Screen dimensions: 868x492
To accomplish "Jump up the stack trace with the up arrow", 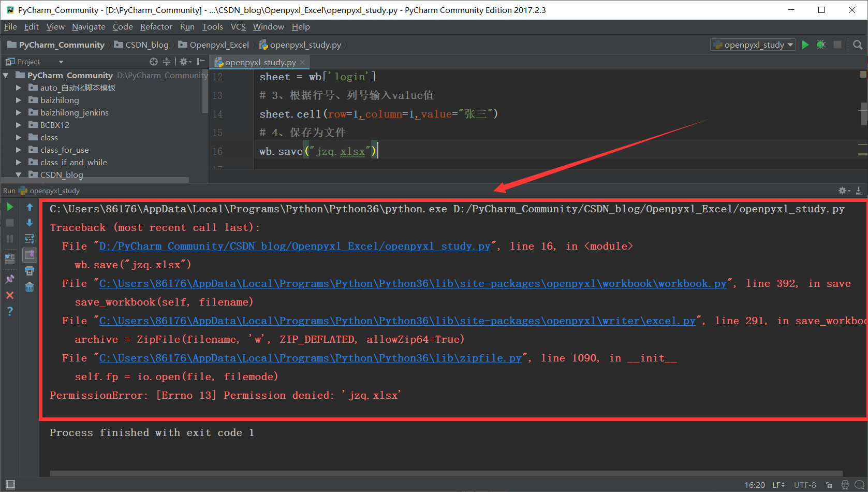I will (30, 207).
